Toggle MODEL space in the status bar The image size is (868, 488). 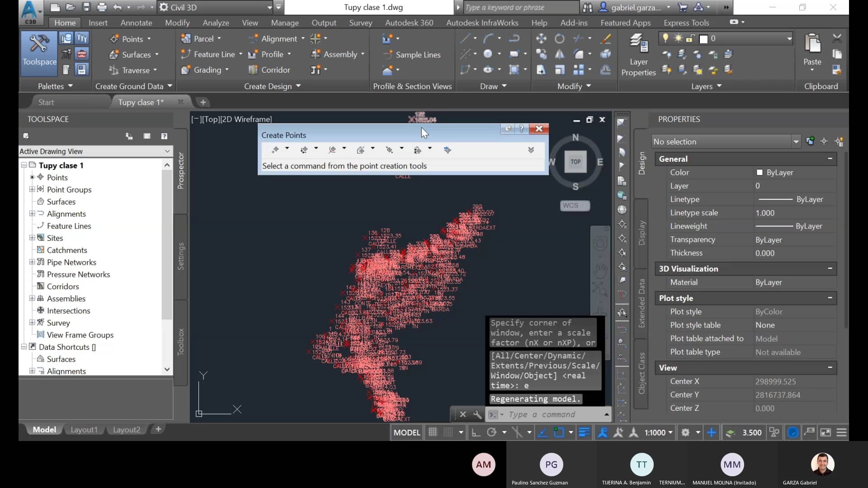(x=406, y=432)
